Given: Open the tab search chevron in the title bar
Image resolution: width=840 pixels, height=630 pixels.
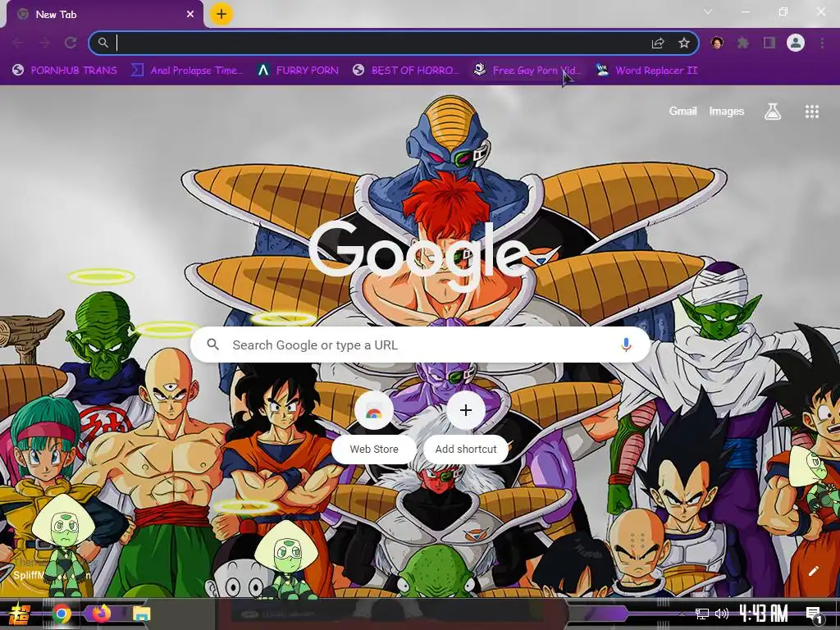Looking at the screenshot, I should tap(708, 11).
